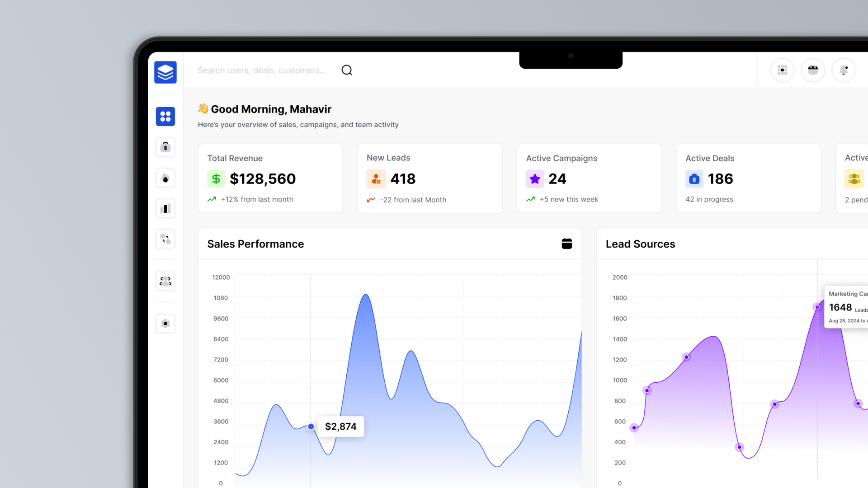868x488 pixels.
Task: Open the flame sidebar icon
Action: point(165,178)
